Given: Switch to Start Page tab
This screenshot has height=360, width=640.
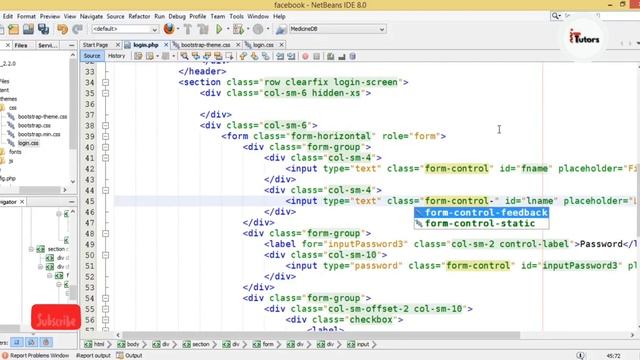Looking at the screenshot, I should (96, 45).
